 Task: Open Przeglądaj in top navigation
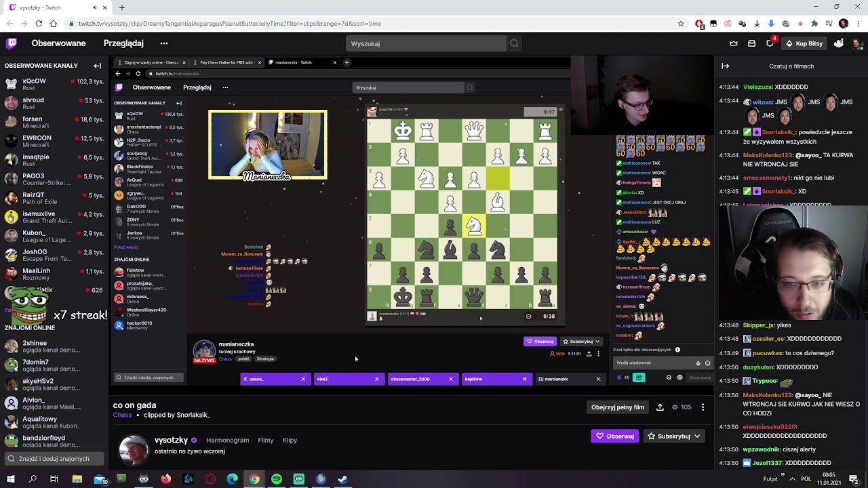pyautogui.click(x=123, y=43)
